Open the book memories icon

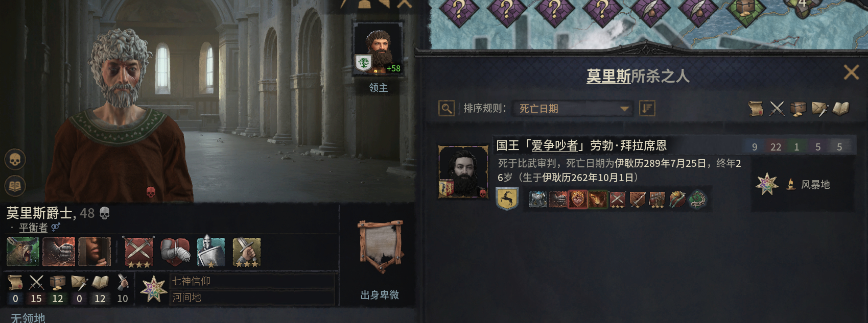click(x=15, y=186)
